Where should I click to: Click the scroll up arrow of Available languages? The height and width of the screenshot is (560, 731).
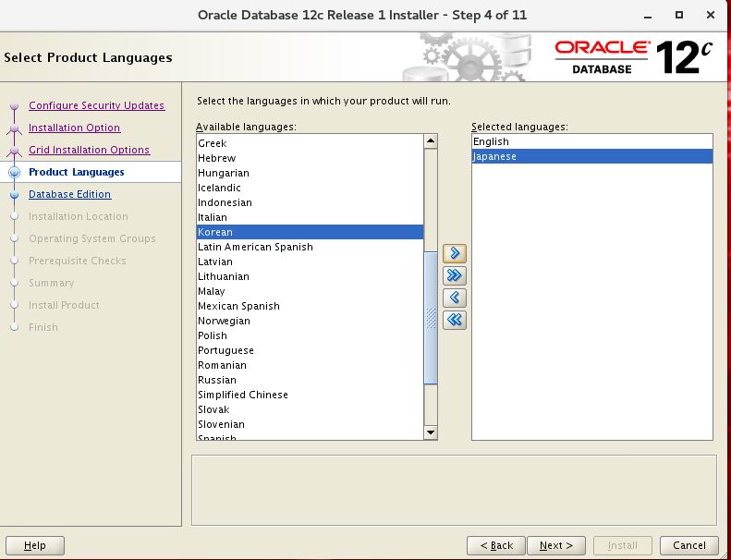point(431,140)
